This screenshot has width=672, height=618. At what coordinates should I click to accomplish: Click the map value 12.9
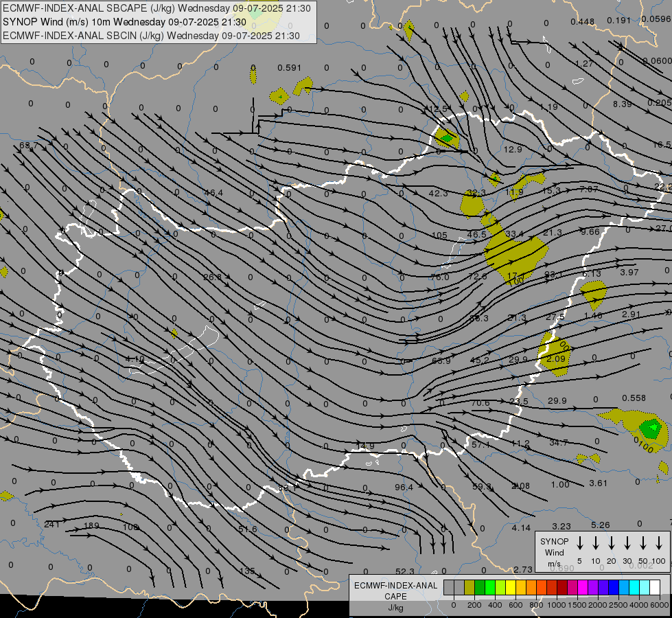click(513, 149)
